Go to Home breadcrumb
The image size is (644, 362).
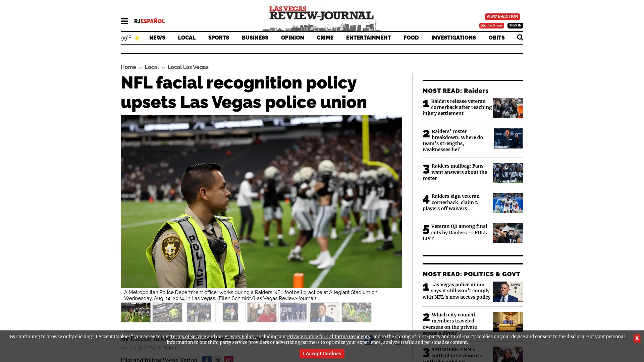pyautogui.click(x=128, y=67)
